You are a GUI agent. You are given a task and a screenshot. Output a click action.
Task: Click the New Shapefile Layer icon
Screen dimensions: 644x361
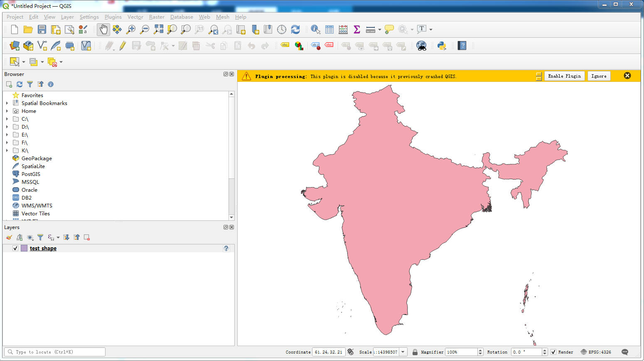point(42,46)
